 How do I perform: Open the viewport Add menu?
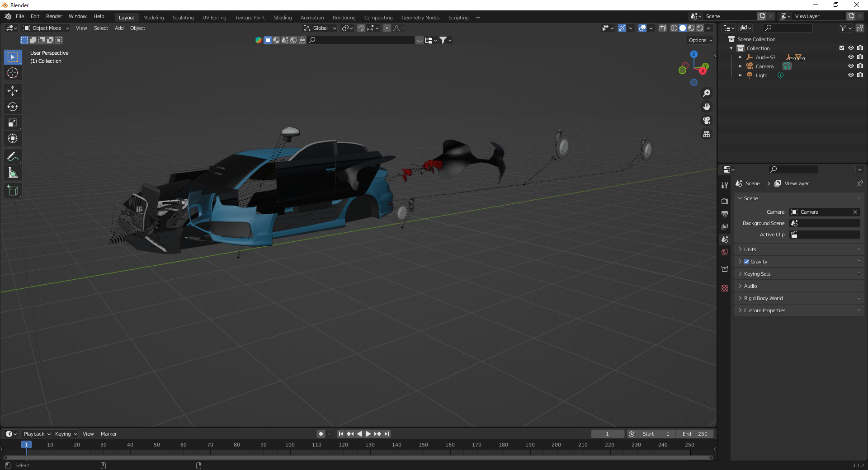(119, 28)
